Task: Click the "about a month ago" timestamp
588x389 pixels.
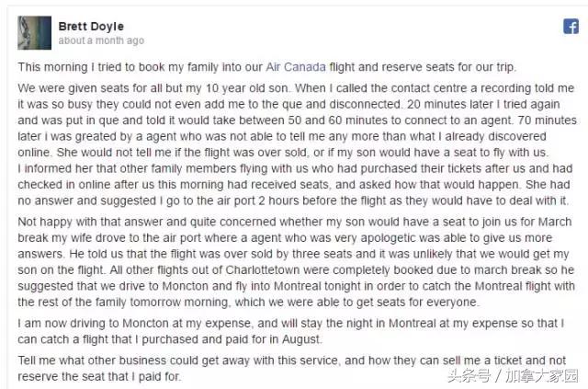Action: pyautogui.click(x=101, y=40)
